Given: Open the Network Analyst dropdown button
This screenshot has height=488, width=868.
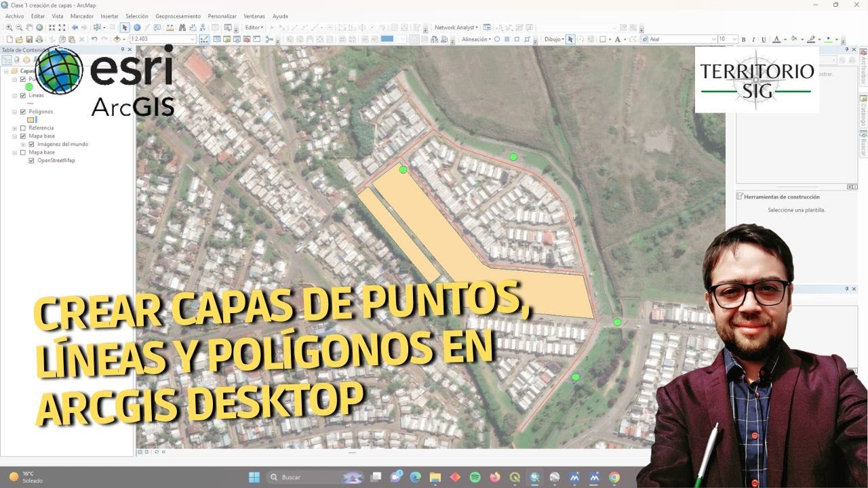Looking at the screenshot, I should coord(456,28).
